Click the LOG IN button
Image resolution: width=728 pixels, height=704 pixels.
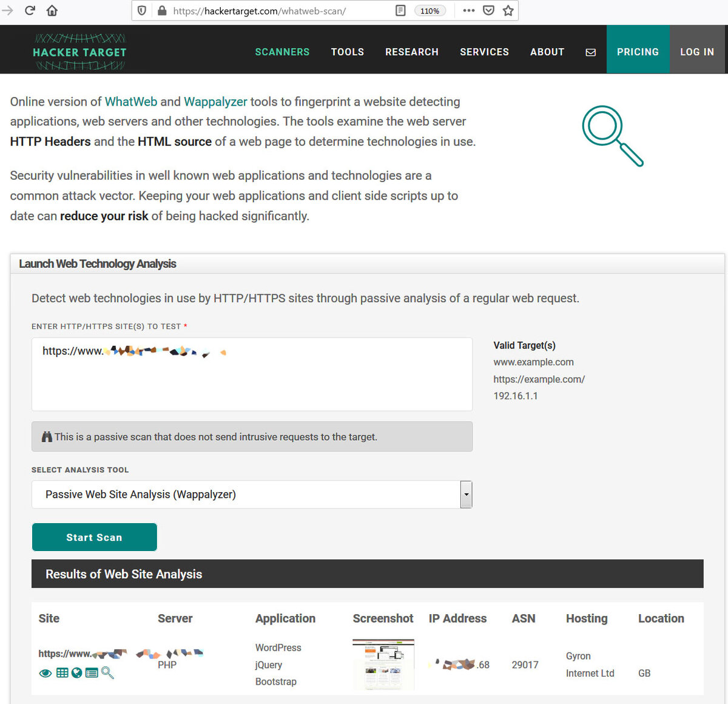click(x=697, y=49)
